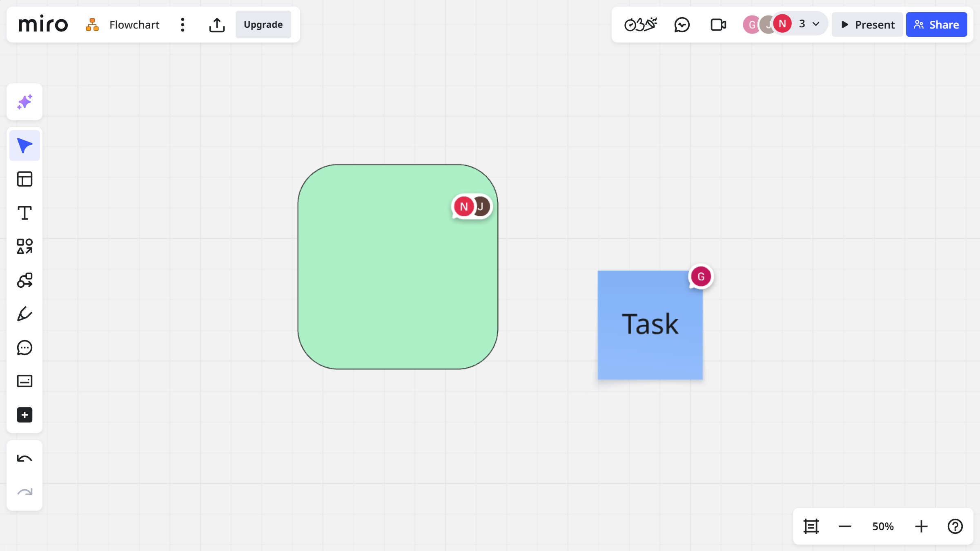This screenshot has width=980, height=551.
Task: Select the Pen drawing tool
Action: [24, 314]
